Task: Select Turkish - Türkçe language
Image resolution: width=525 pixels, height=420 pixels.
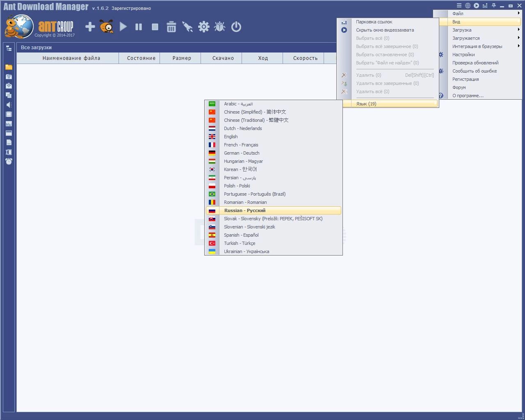Action: click(274, 243)
